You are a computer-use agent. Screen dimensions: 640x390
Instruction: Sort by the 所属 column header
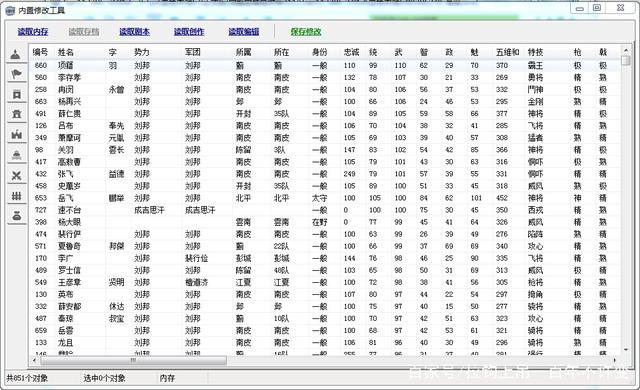tap(243, 52)
